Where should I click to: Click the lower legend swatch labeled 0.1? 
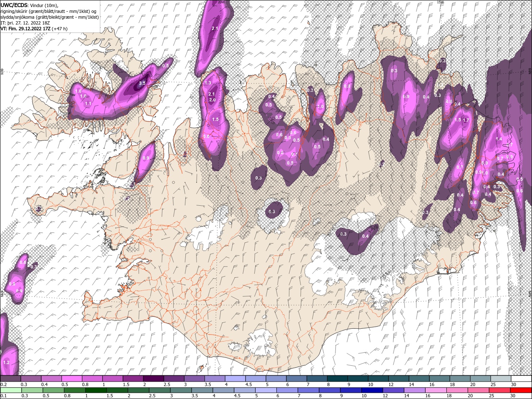point(11,390)
